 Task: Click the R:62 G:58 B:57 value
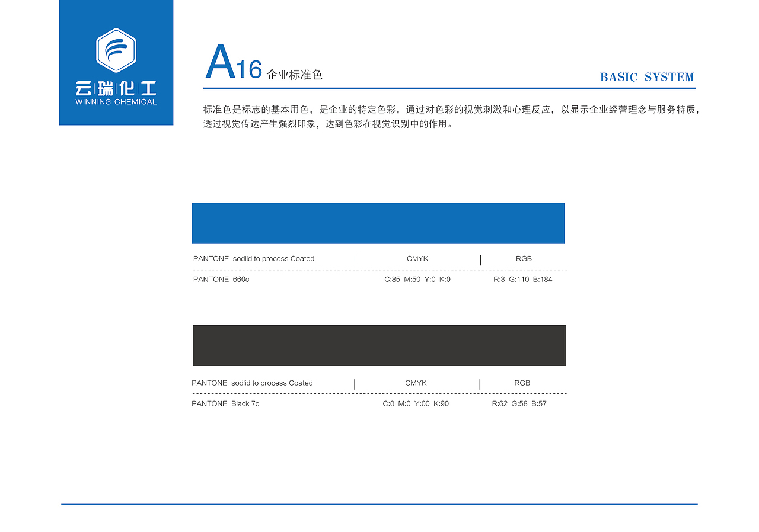pyautogui.click(x=519, y=404)
